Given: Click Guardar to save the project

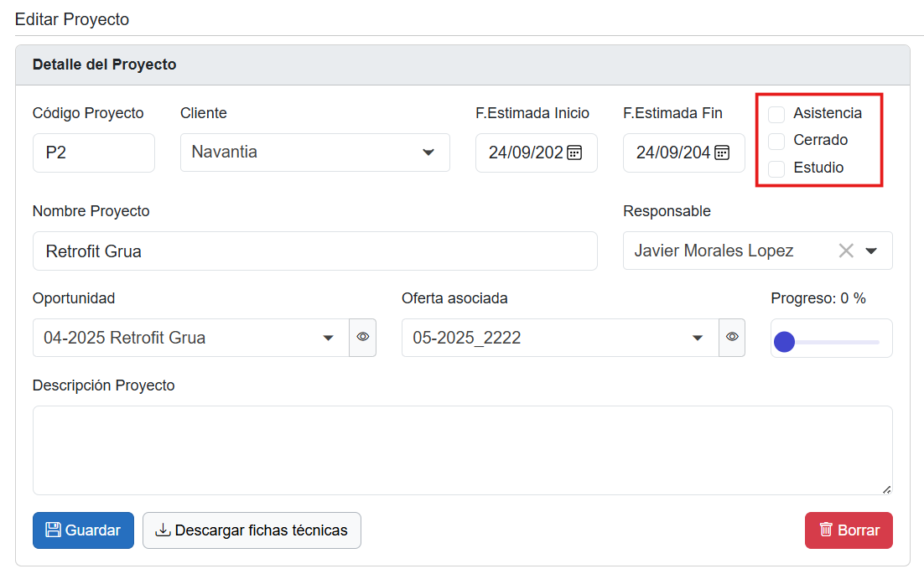Looking at the screenshot, I should (83, 530).
